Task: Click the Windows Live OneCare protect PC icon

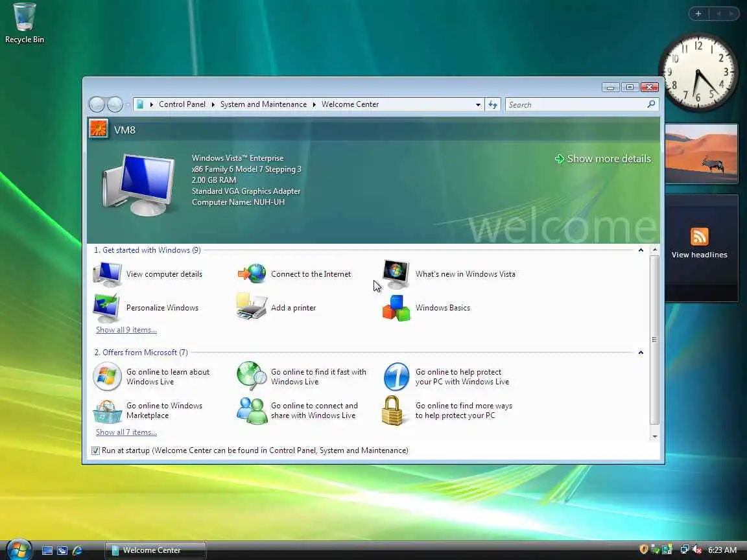Action: point(396,376)
